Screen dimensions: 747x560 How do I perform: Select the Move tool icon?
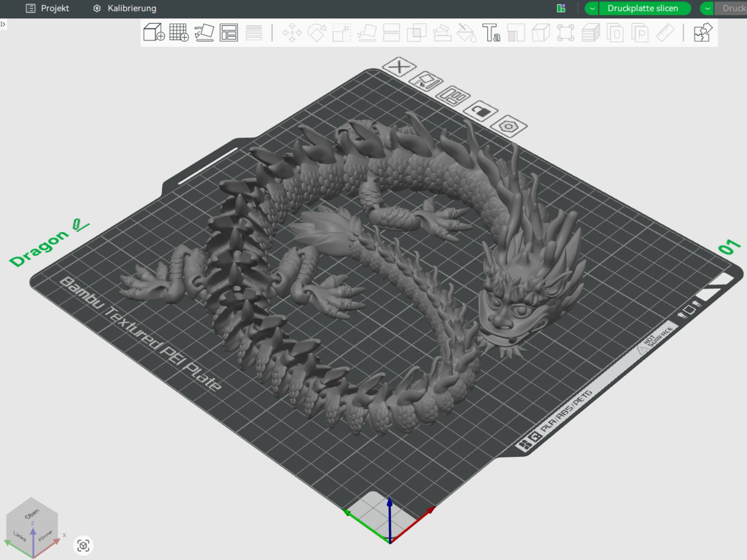292,32
